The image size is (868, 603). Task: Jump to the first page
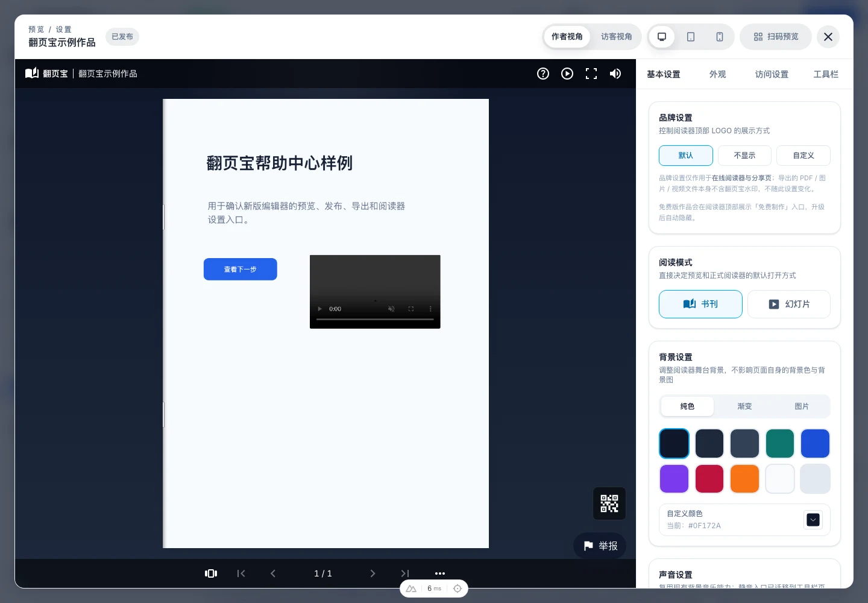pos(241,573)
